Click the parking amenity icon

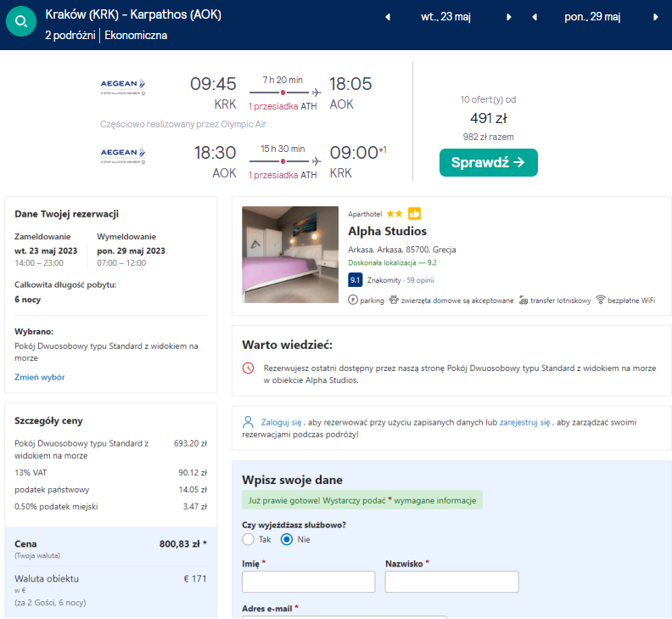coord(353,301)
